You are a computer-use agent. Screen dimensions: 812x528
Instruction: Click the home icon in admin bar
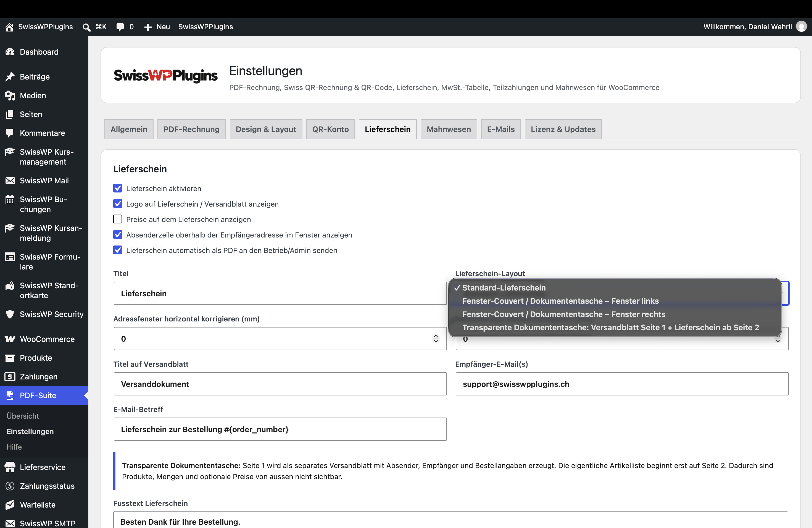pos(10,27)
